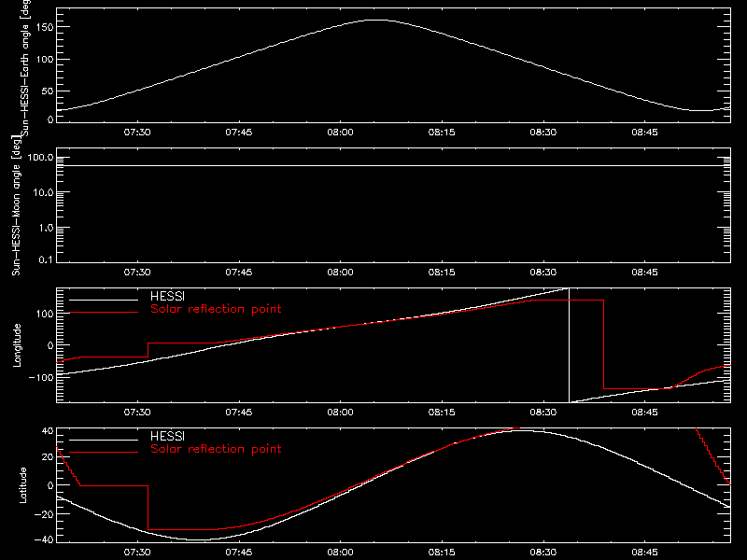
Task: Click 07:30 label under Latitude plot
Action: 137,553
